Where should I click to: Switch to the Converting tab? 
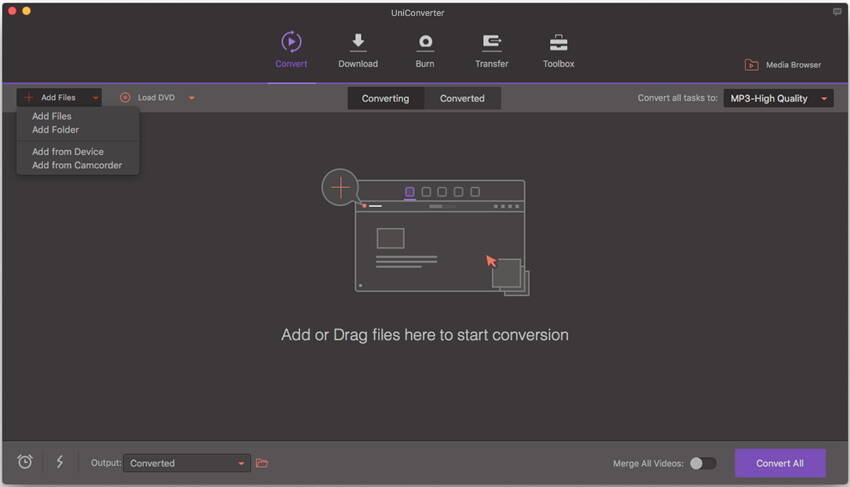pos(385,98)
